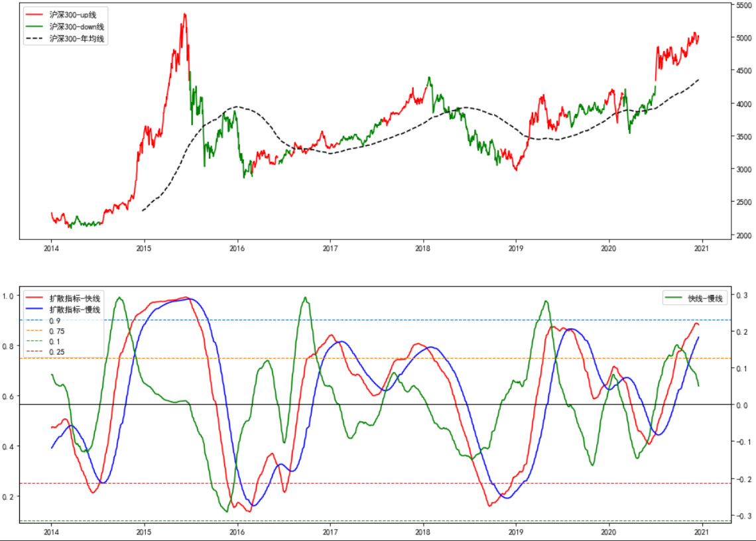Click the red 沪深300-up线 legend line sample
Image resolution: width=756 pixels, height=541 pixels.
coord(35,14)
